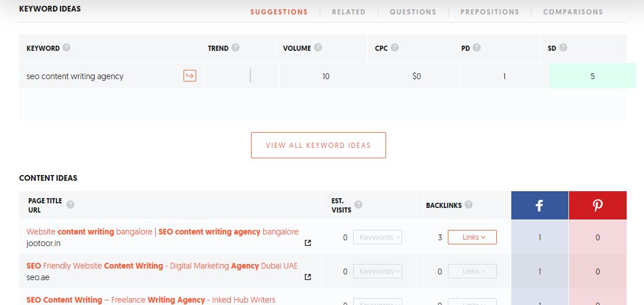Screen dimensions: 644x305
Task: Expand Keywords dropdown for seo.ae row
Action: pos(377,271)
